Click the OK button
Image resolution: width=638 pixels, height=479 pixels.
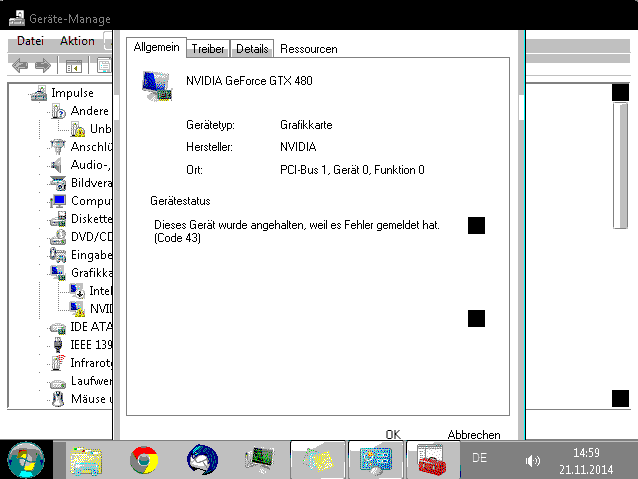click(393, 434)
